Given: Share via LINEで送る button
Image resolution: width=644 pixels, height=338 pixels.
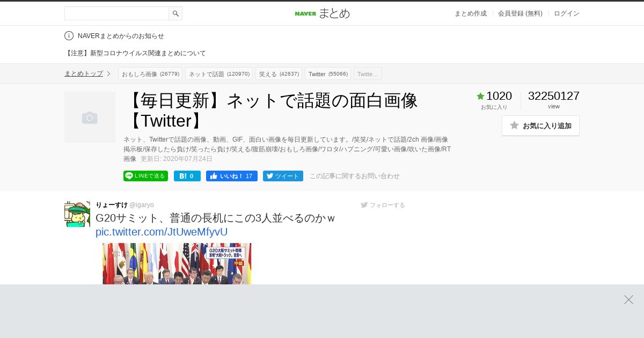Looking at the screenshot, I should (x=145, y=176).
